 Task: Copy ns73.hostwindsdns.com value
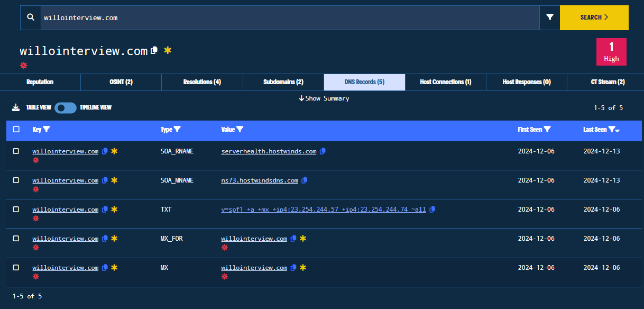pyautogui.click(x=304, y=180)
